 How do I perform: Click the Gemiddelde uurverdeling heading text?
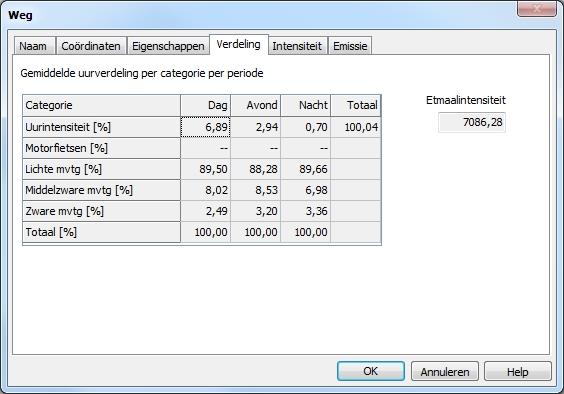coord(142,73)
